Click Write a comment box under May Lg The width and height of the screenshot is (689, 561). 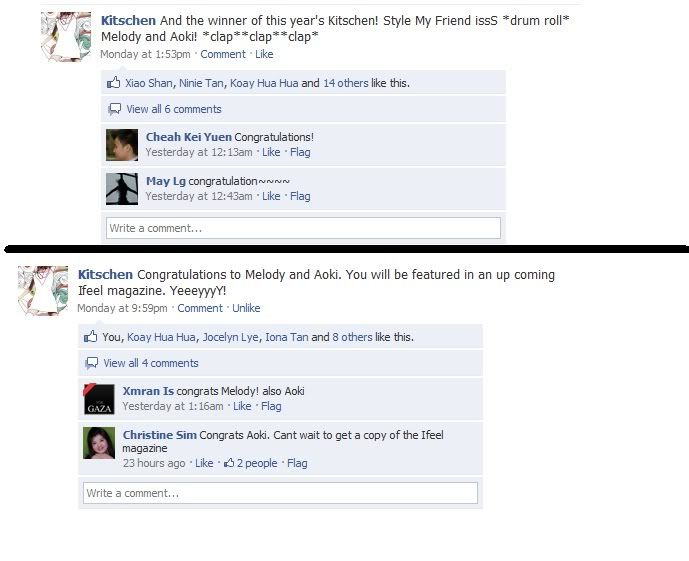303,228
